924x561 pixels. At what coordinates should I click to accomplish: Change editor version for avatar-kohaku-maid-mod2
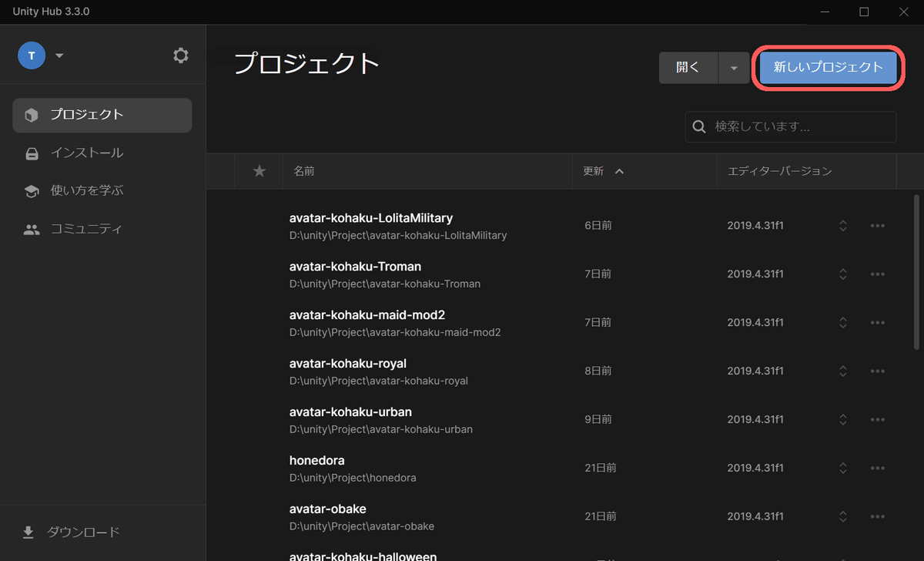pos(843,323)
